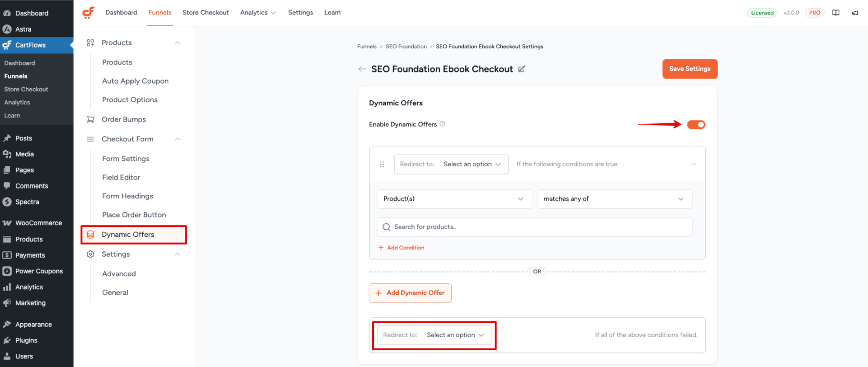
Task: Open the matches any of dropdown
Action: coord(614,199)
